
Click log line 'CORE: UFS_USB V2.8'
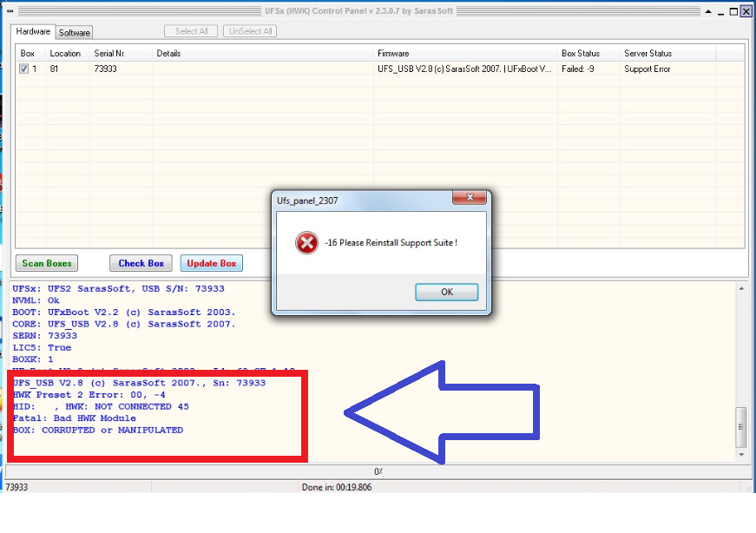(124, 324)
